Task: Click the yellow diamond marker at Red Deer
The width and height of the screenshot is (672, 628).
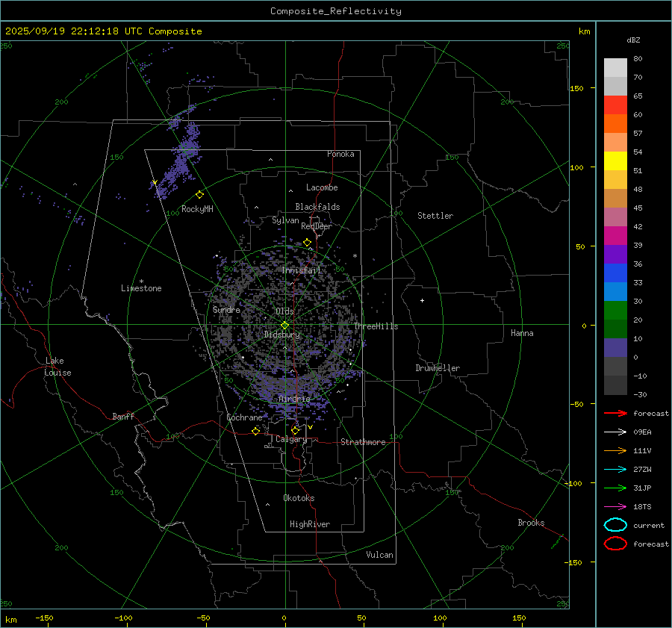Action: coord(307,242)
